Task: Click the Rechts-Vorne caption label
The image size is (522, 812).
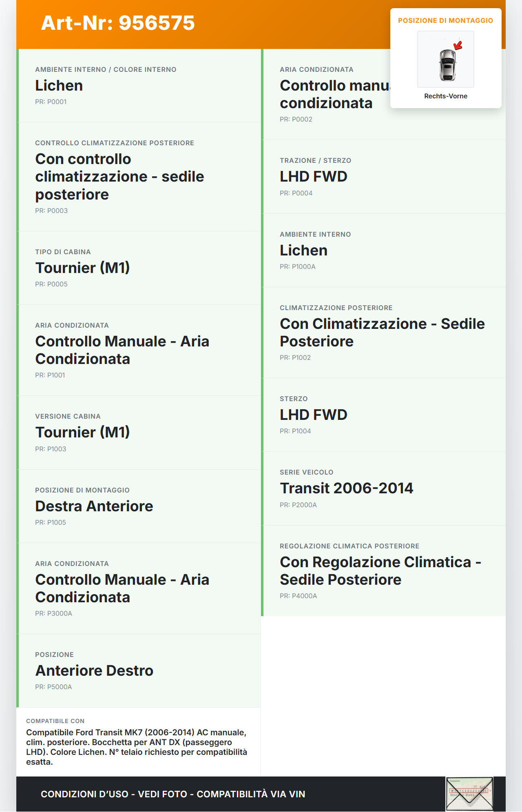Action: (445, 96)
